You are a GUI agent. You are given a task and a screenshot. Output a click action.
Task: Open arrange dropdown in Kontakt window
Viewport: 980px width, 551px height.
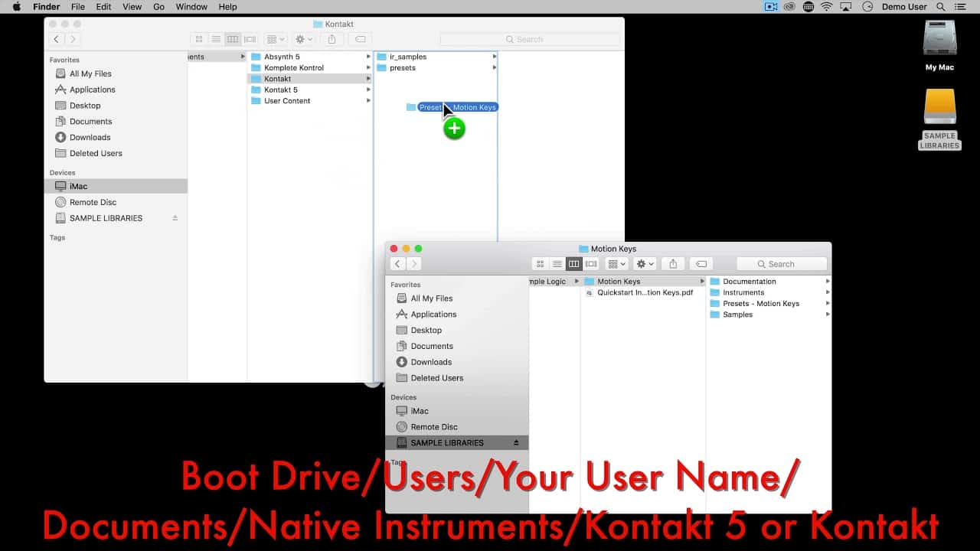[x=275, y=39]
